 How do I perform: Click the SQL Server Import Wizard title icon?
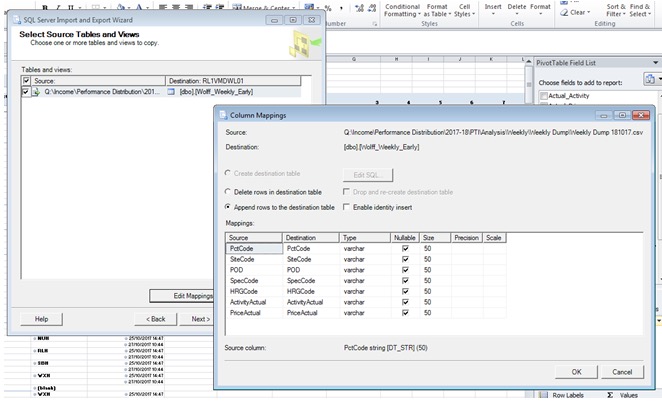[x=17, y=20]
